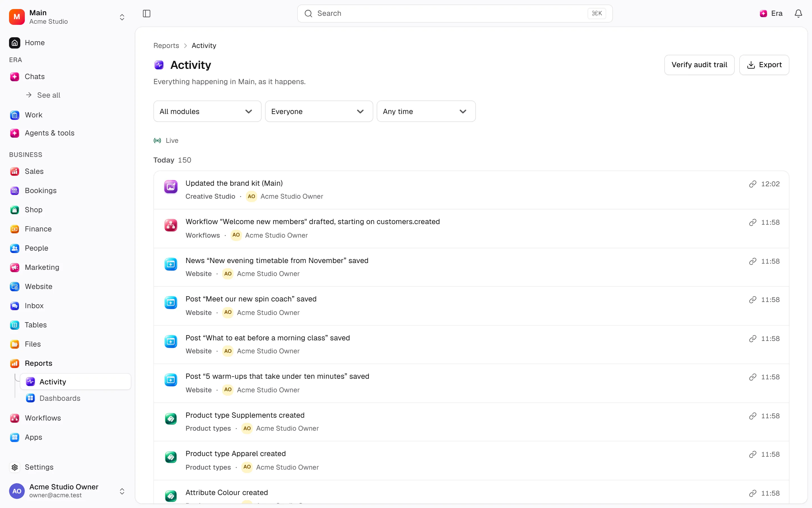The image size is (812, 508).
Task: Go to Bookings in sidebar
Action: (67, 190)
